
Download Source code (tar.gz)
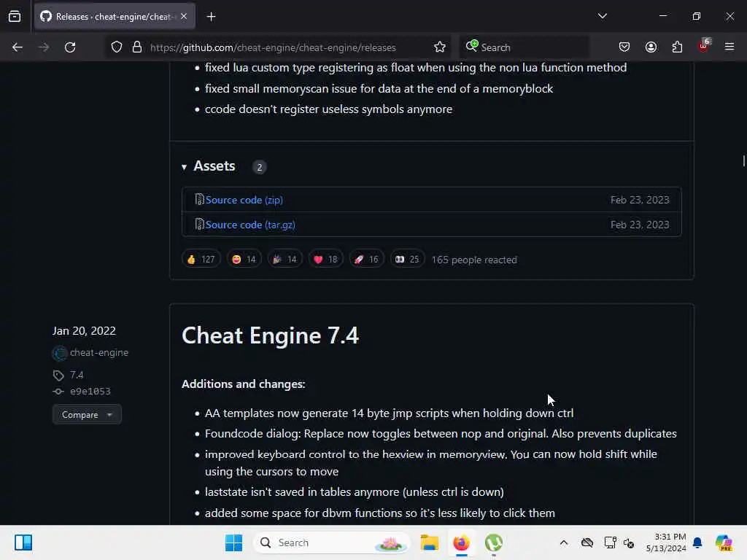point(250,225)
